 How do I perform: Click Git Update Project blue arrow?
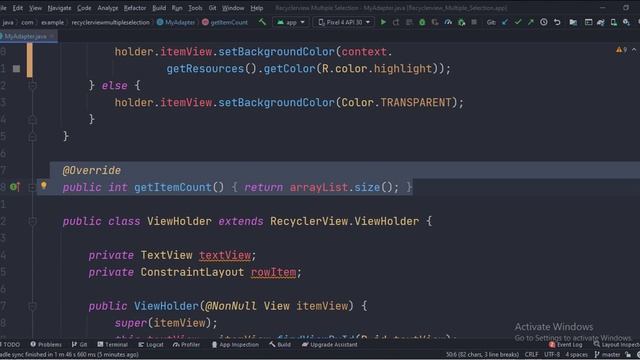[505, 22]
